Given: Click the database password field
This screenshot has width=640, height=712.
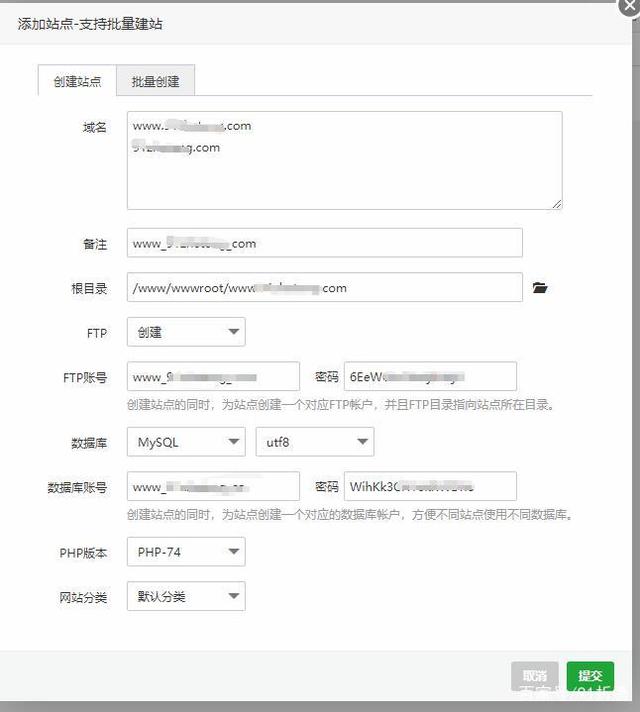Looking at the screenshot, I should point(430,486).
